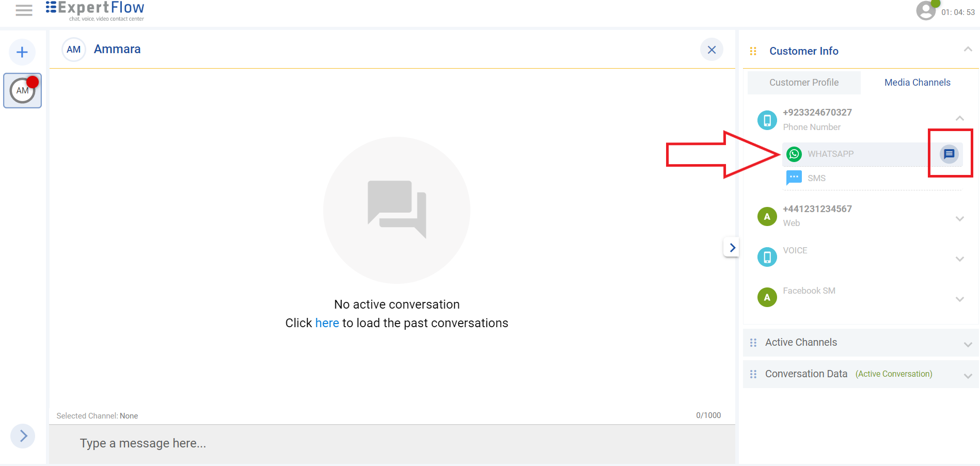This screenshot has width=980, height=466.
Task: Click the plus icon to start new conversation
Action: point(22,52)
